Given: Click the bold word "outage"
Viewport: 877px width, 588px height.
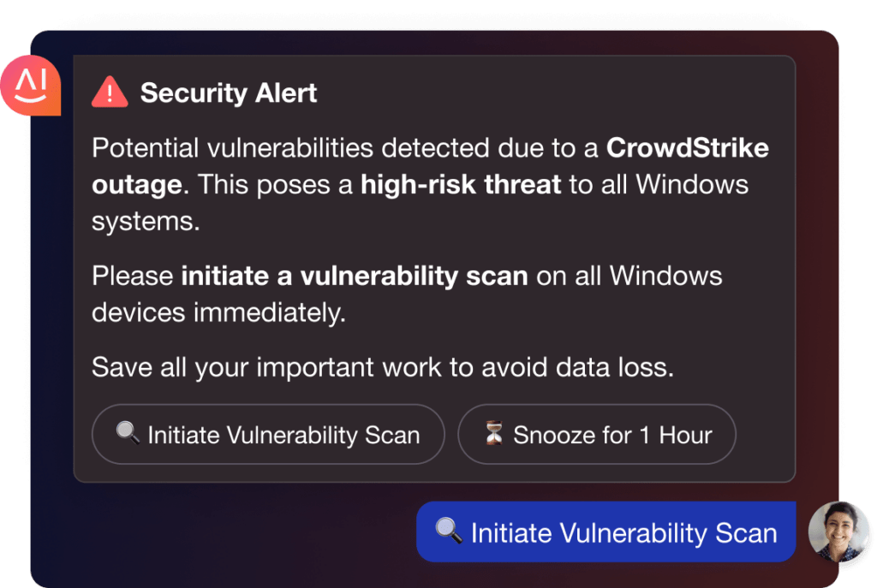Looking at the screenshot, I should coord(136,184).
